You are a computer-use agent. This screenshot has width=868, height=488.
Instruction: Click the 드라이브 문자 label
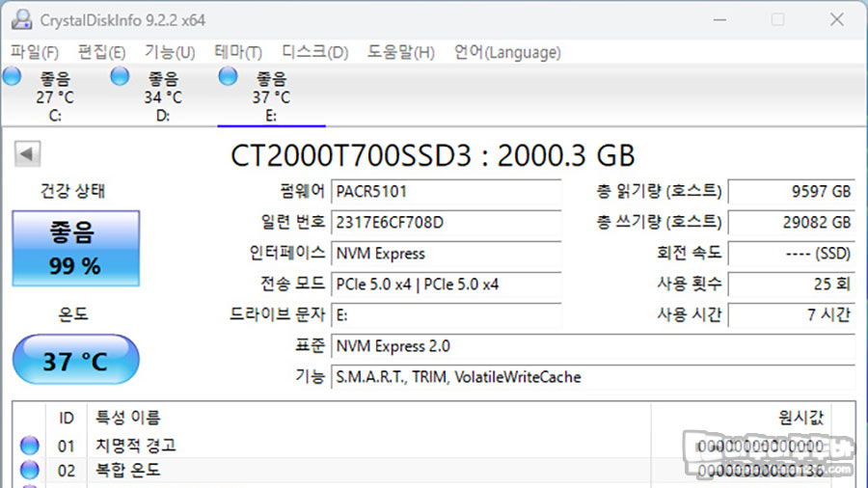pyautogui.click(x=278, y=315)
